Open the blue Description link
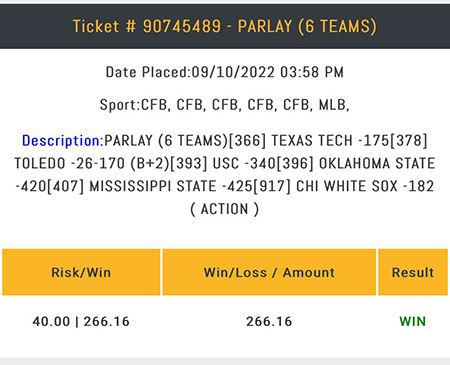Image resolution: width=450 pixels, height=365 pixels. (x=63, y=141)
